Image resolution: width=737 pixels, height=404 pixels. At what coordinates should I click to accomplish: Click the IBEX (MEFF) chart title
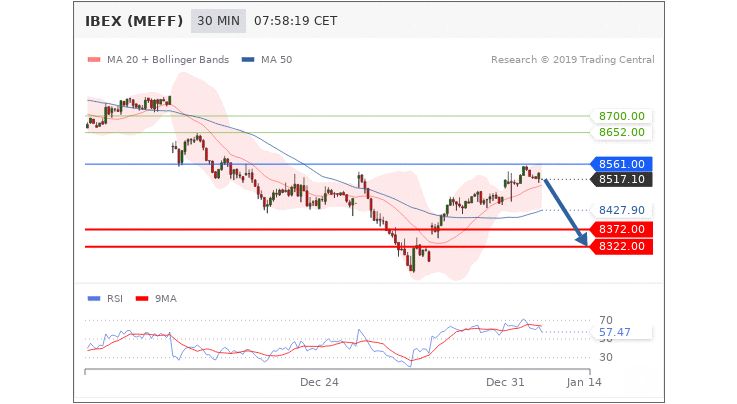pos(134,21)
